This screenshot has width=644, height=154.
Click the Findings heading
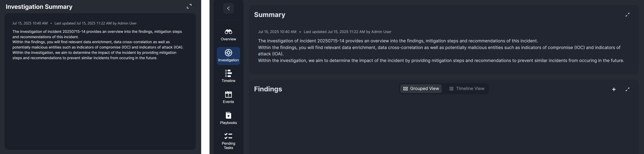268,89
